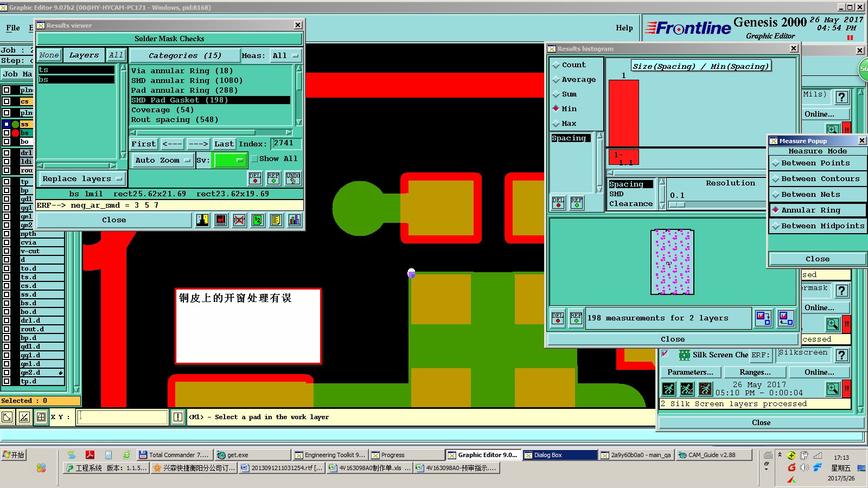This screenshot has height=488, width=868.
Task: Click the red snapshot icon beside Close
Action: [221, 220]
